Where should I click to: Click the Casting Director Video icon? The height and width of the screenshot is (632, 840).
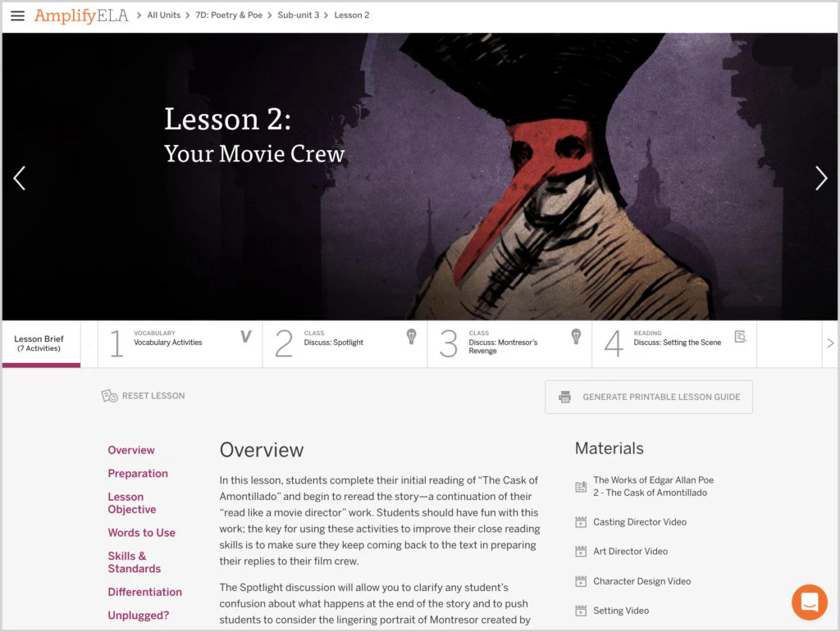[581, 522]
